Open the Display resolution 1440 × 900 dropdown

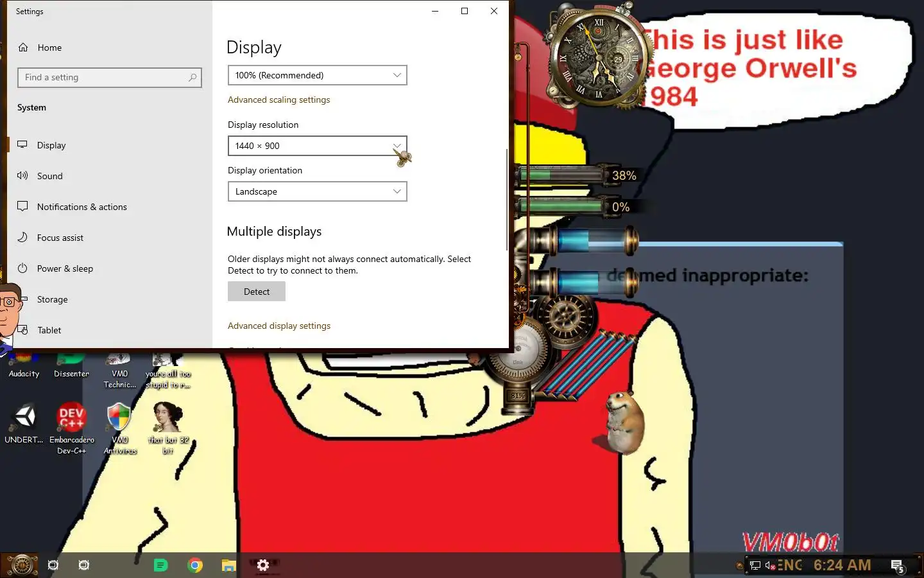(x=318, y=146)
